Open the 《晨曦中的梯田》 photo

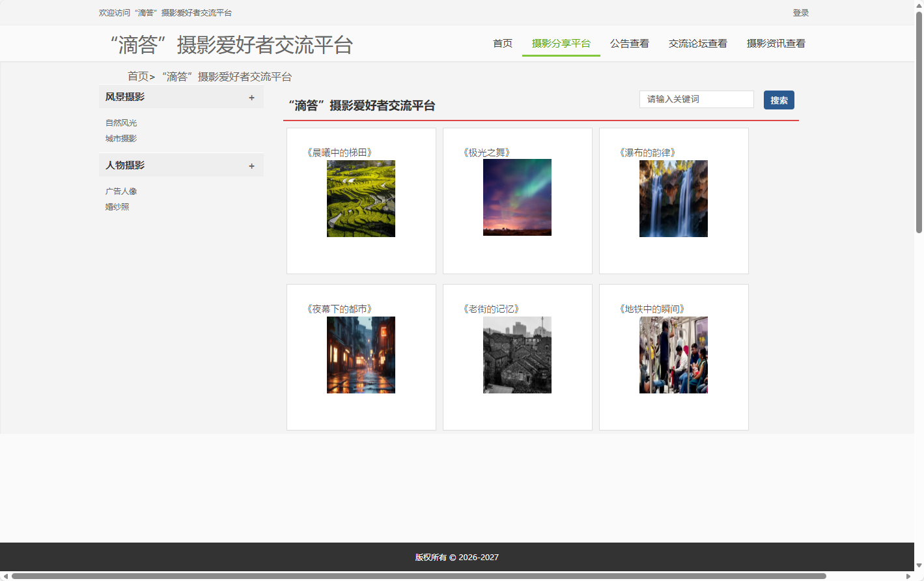click(x=361, y=197)
